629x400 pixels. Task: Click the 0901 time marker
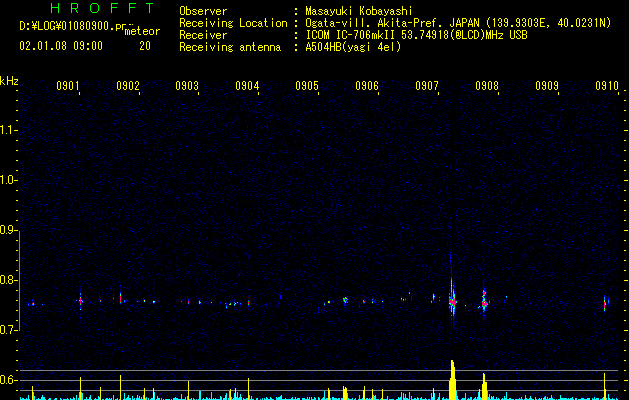click(x=67, y=85)
